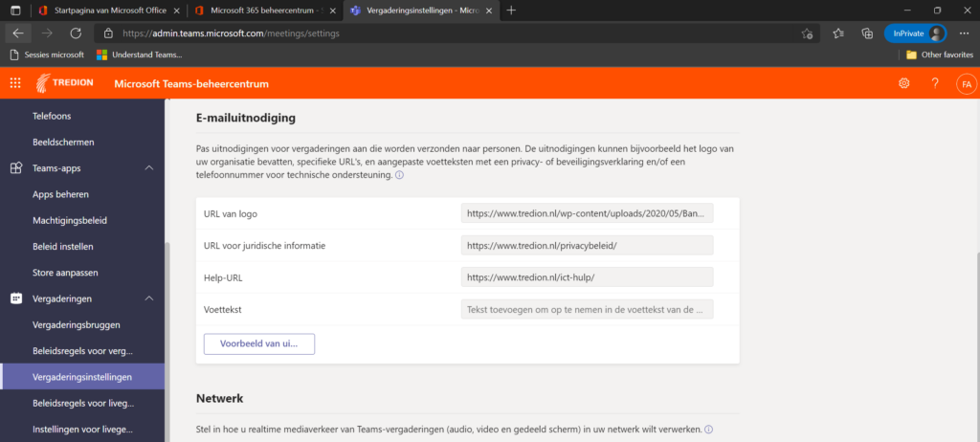Click Microsoft Teams-beheercentrum header title
Screen dimensions: 980x442
[191, 83]
